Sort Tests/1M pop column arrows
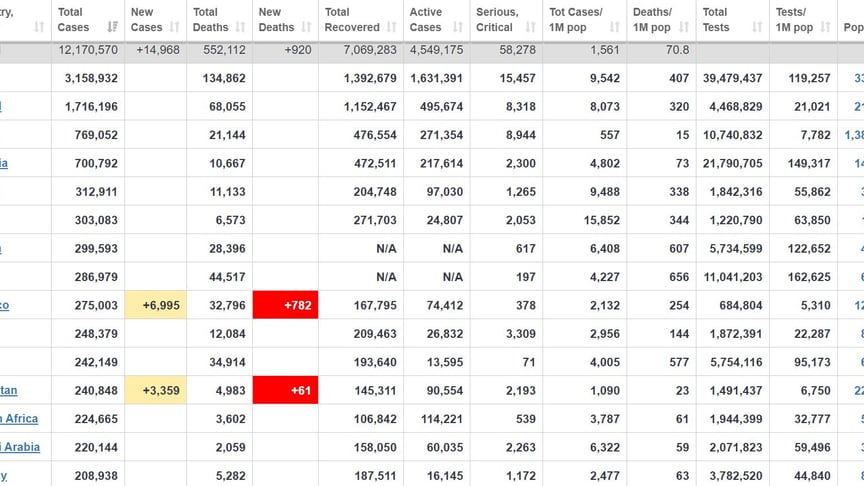 825,26
